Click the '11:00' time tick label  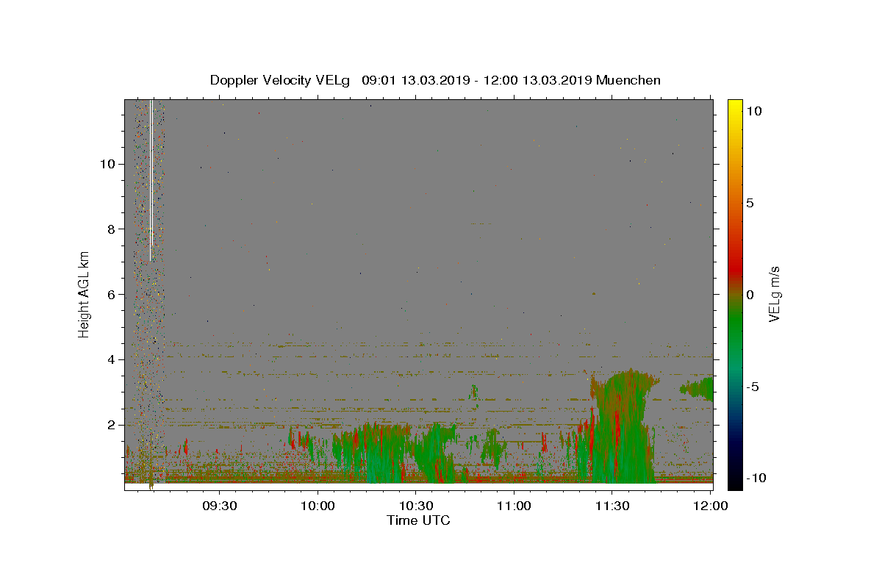(x=514, y=506)
